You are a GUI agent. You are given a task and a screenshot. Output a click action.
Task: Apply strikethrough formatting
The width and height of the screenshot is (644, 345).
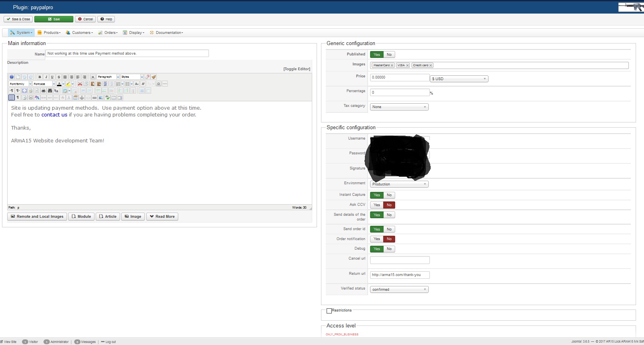[x=59, y=77]
